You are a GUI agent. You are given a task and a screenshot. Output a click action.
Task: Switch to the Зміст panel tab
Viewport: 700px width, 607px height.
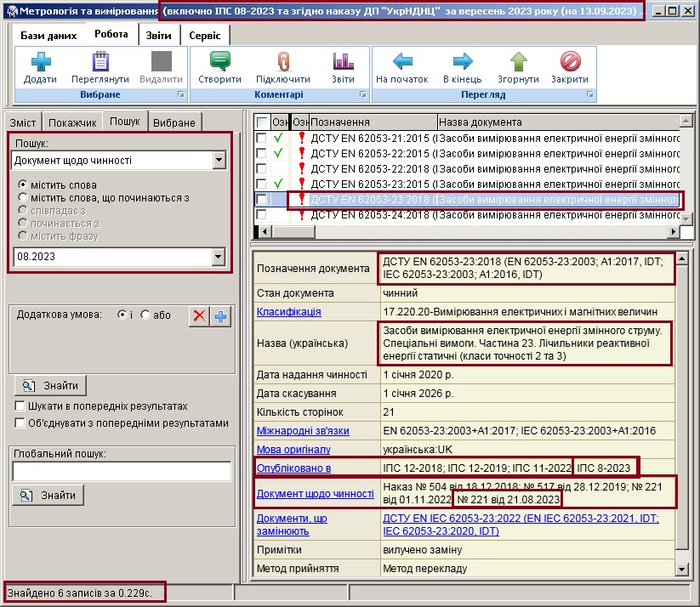tap(23, 122)
